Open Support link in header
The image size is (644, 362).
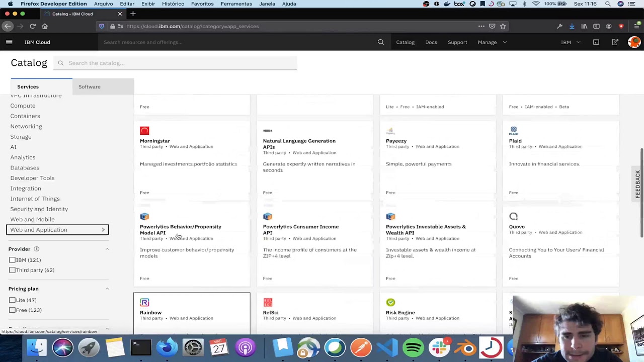coord(457,42)
